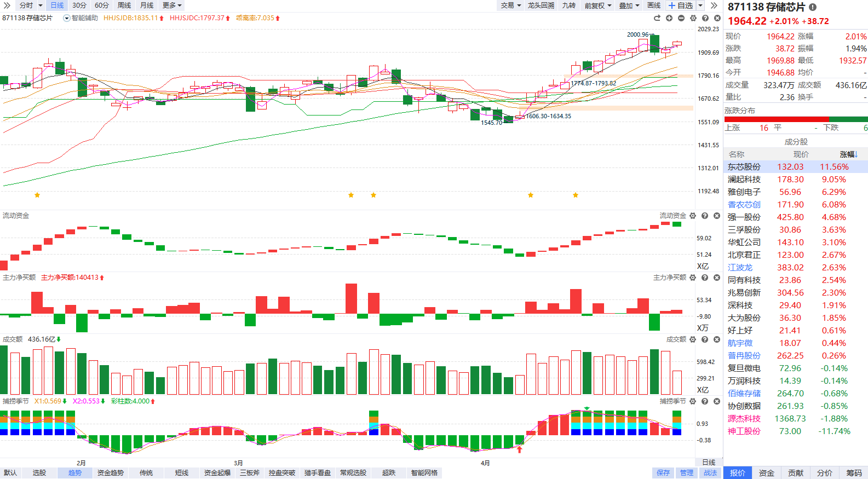The width and height of the screenshot is (868, 479).
Task: Toggle sort order on 涨幅 column
Action: (849, 154)
